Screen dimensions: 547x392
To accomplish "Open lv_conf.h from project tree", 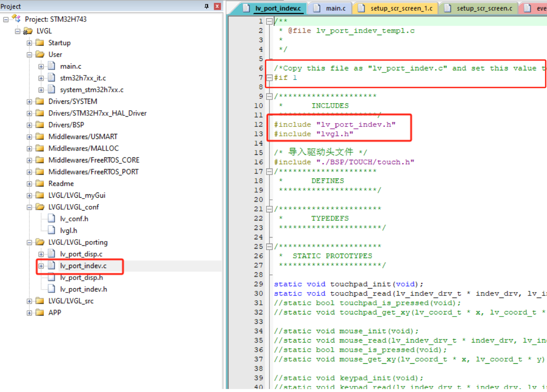I will coord(74,219).
